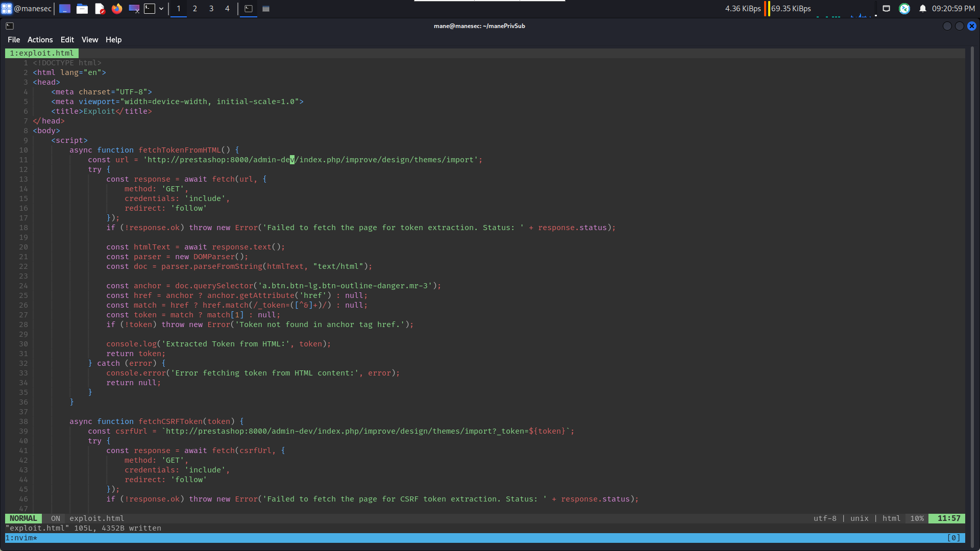This screenshot has height=551, width=980.
Task: Launch terminal emulator from panel launcher
Action: [x=150, y=9]
